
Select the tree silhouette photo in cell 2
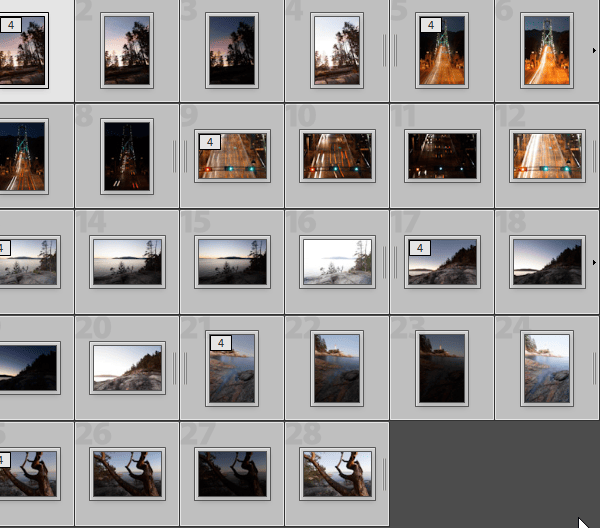pos(127,50)
